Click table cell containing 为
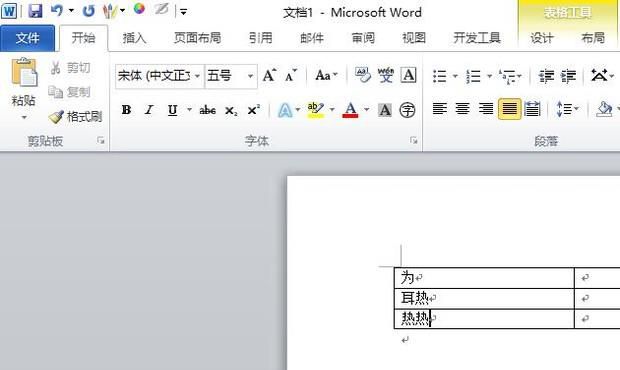The image size is (620, 370). [x=484, y=278]
